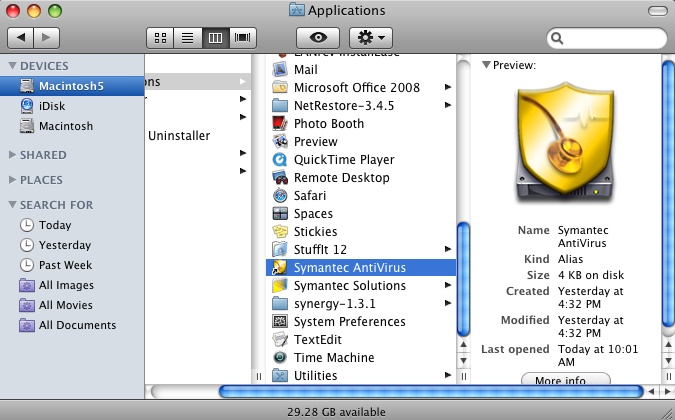The height and width of the screenshot is (420, 675).
Task: Expand NetRestore-3.4.5 with its arrow
Action: [x=448, y=105]
